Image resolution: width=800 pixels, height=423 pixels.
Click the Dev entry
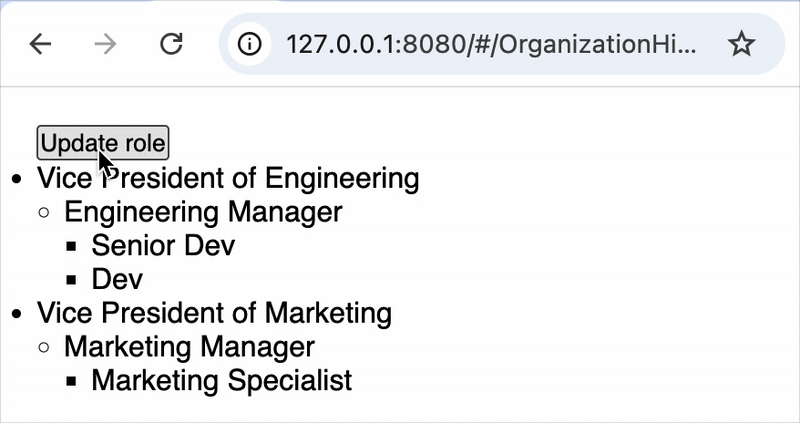pos(117,279)
